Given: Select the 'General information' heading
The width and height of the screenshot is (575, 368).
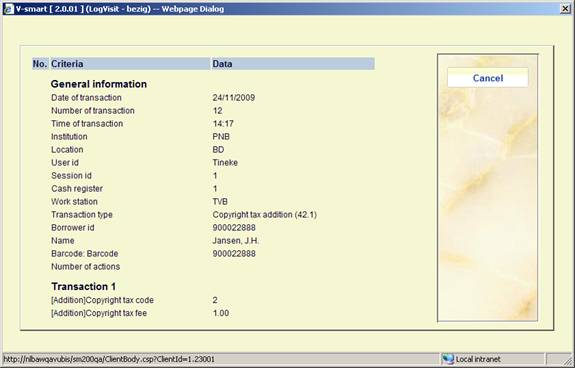Looking at the screenshot, I should click(99, 84).
